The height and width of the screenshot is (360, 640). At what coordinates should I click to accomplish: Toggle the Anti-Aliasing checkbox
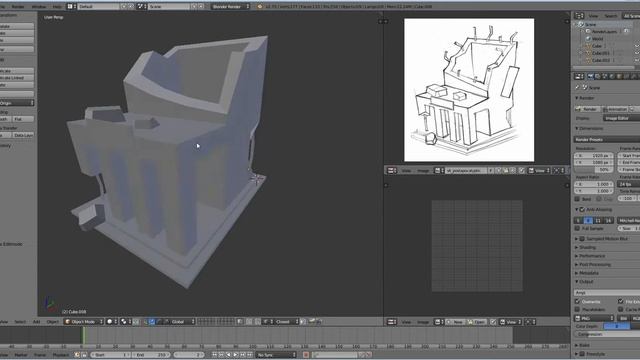click(582, 209)
